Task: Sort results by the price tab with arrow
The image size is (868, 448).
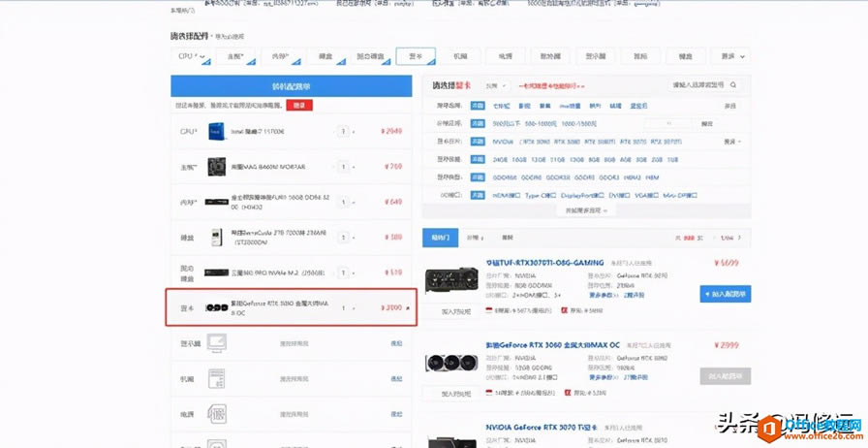Action: point(475,238)
